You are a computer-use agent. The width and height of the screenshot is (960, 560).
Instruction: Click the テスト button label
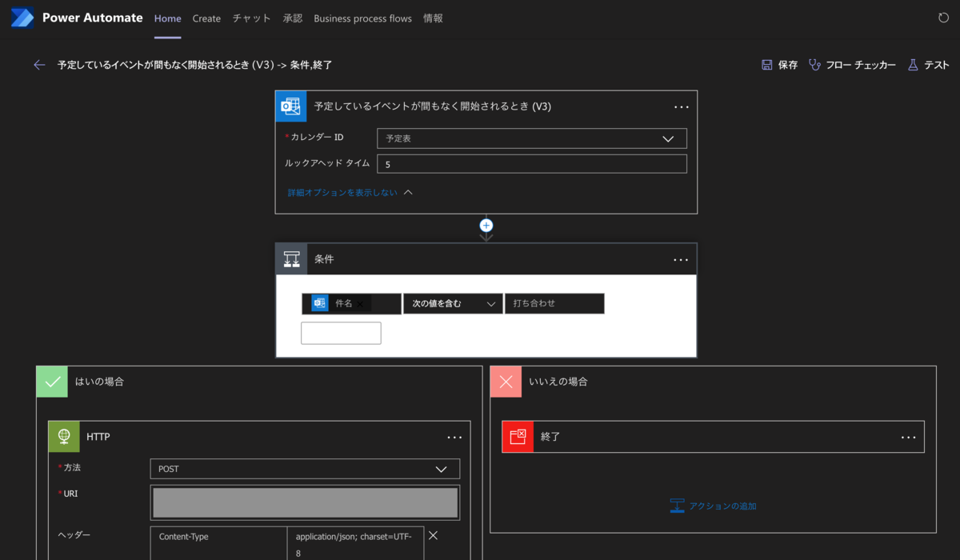pyautogui.click(x=937, y=65)
